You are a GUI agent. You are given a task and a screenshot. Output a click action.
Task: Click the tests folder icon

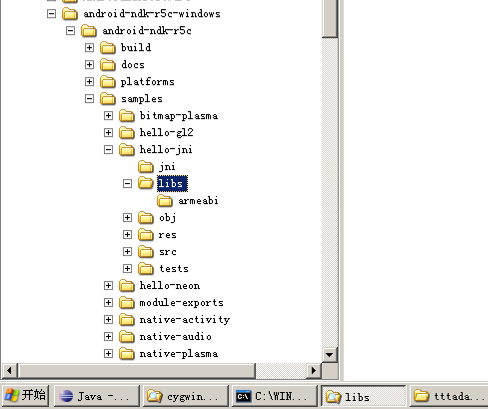146,269
